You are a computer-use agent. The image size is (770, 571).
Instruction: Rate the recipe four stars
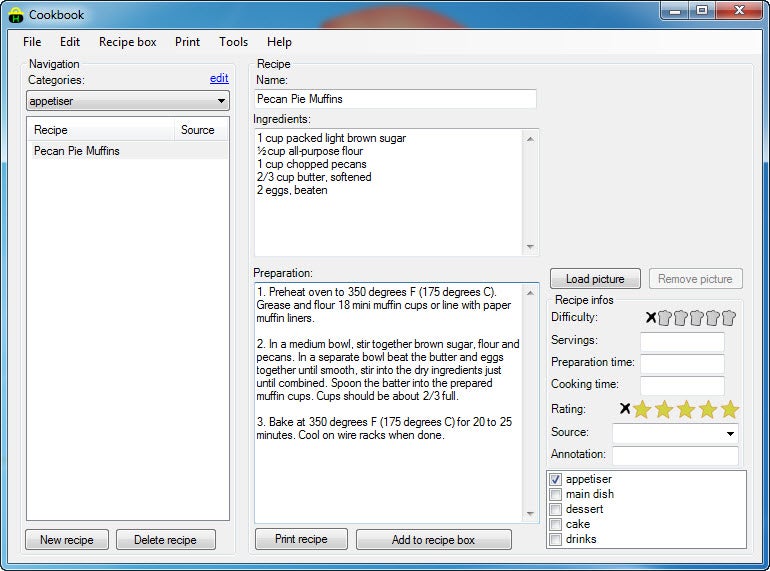(708, 409)
